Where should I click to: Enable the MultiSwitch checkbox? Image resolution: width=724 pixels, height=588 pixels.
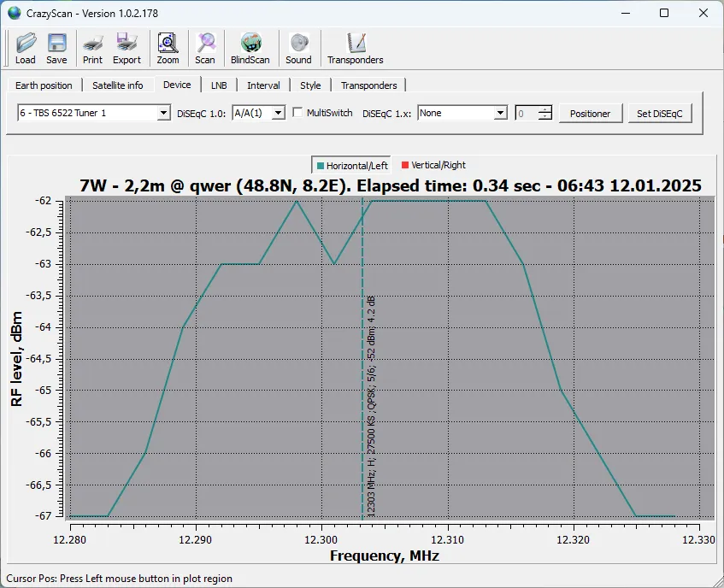298,113
